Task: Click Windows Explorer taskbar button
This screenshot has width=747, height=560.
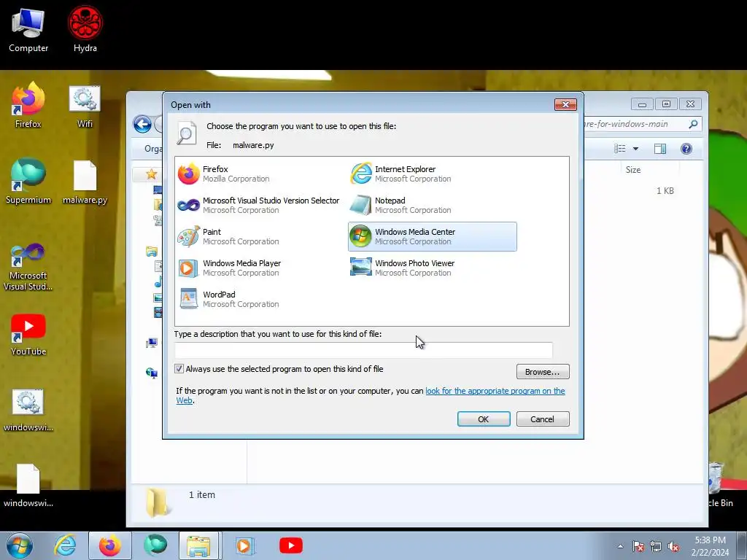Action: coord(198,545)
